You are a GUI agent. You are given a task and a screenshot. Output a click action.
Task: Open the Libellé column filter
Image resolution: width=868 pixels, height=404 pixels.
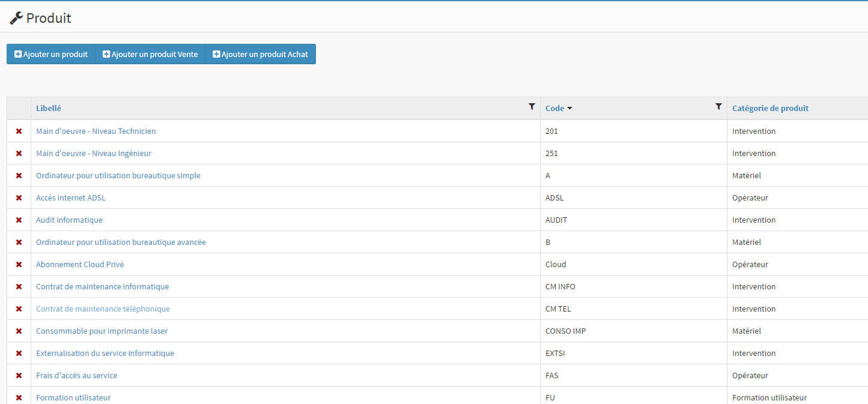pos(532,106)
